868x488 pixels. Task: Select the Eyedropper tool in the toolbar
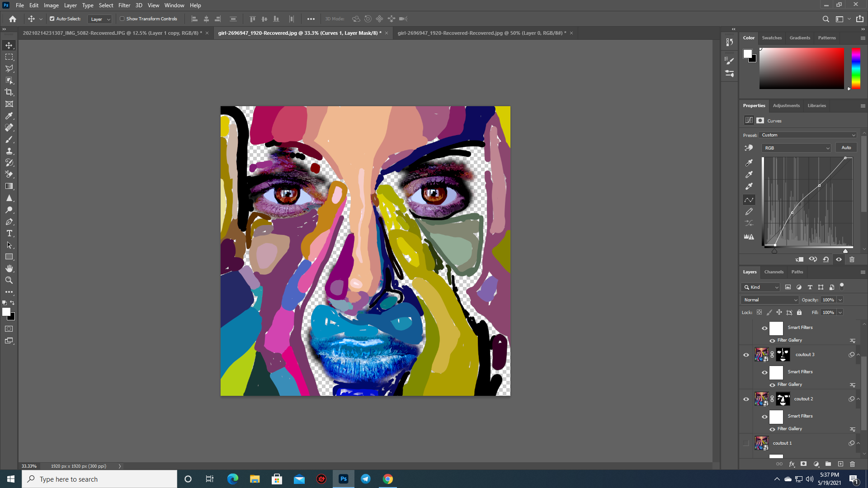9,116
